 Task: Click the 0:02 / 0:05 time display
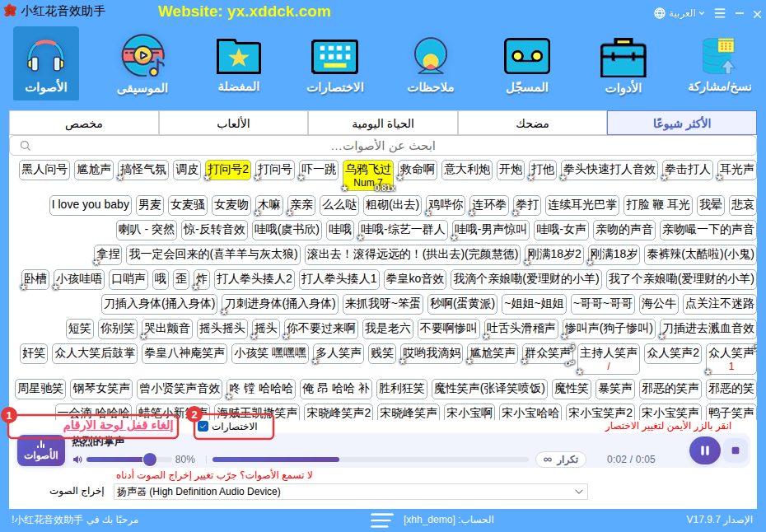[x=631, y=460]
